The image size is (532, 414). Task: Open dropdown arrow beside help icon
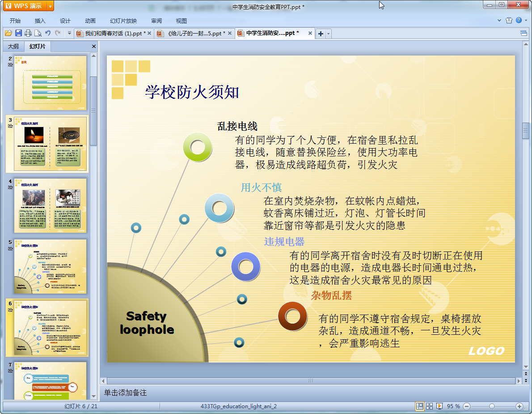pos(526,21)
